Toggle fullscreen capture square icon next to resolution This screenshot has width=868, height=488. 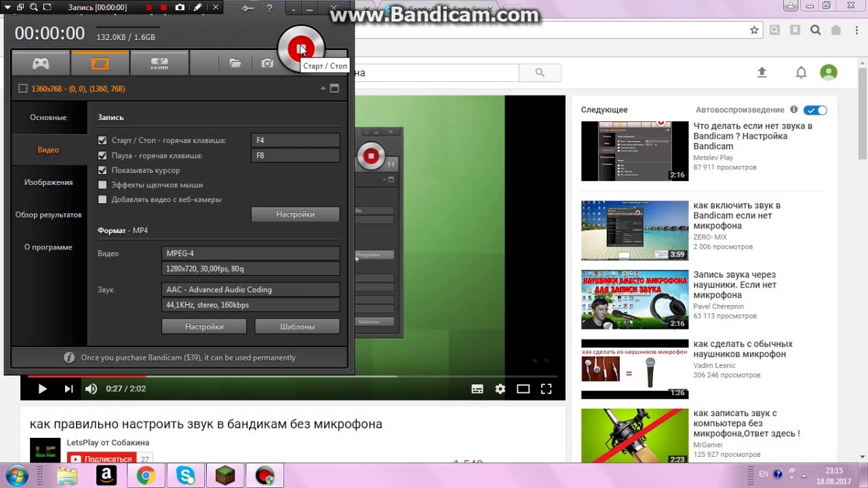[x=334, y=88]
